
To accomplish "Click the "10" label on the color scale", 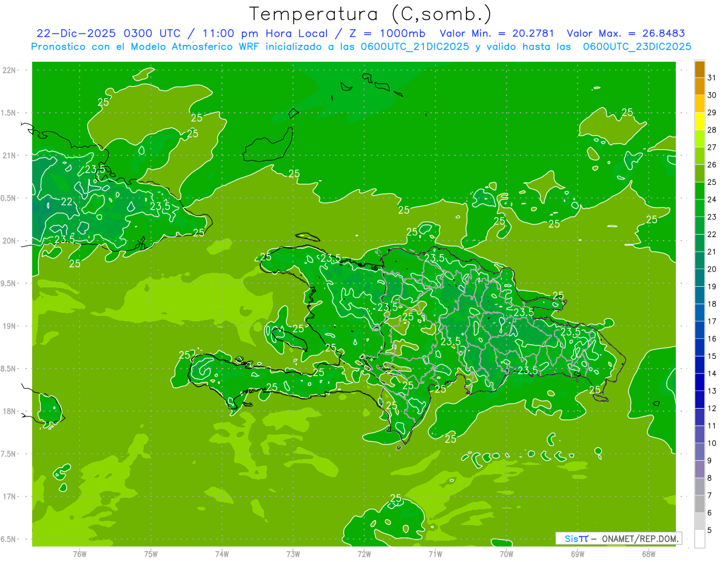I will 712,443.
